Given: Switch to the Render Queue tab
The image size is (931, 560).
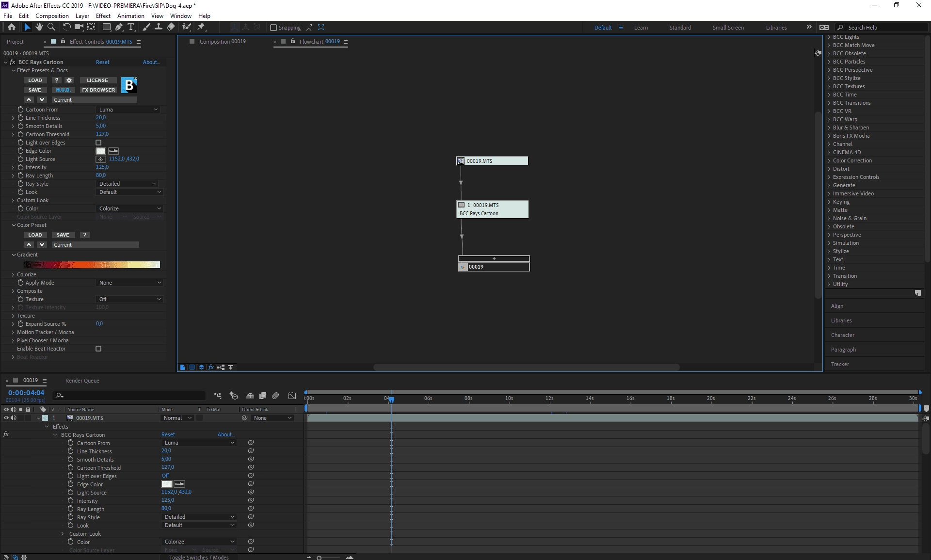Looking at the screenshot, I should coord(82,381).
